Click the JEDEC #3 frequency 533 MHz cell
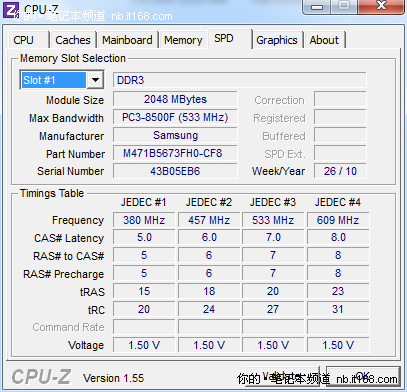407x392 pixels. pyautogui.click(x=273, y=220)
